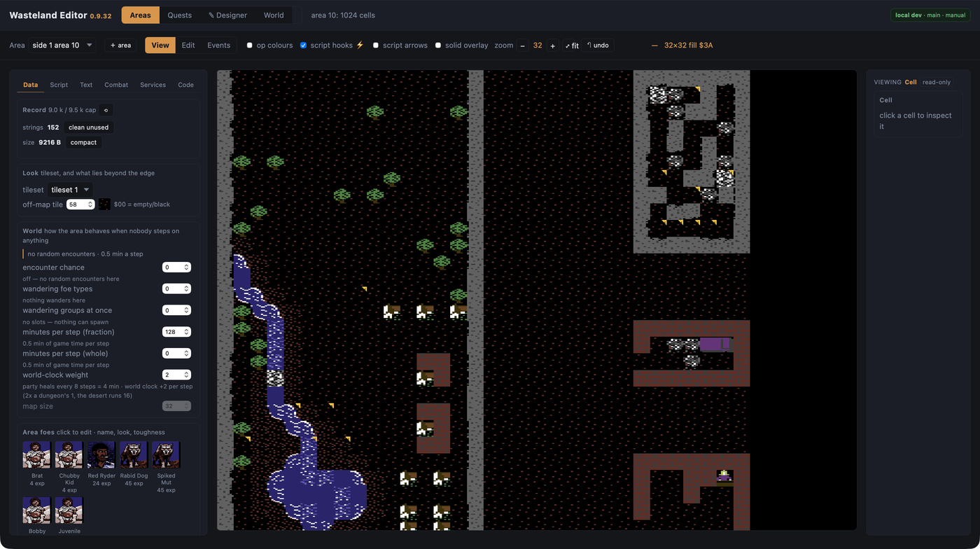The width and height of the screenshot is (980, 549).
Task: Click the undo button
Action: (x=598, y=46)
